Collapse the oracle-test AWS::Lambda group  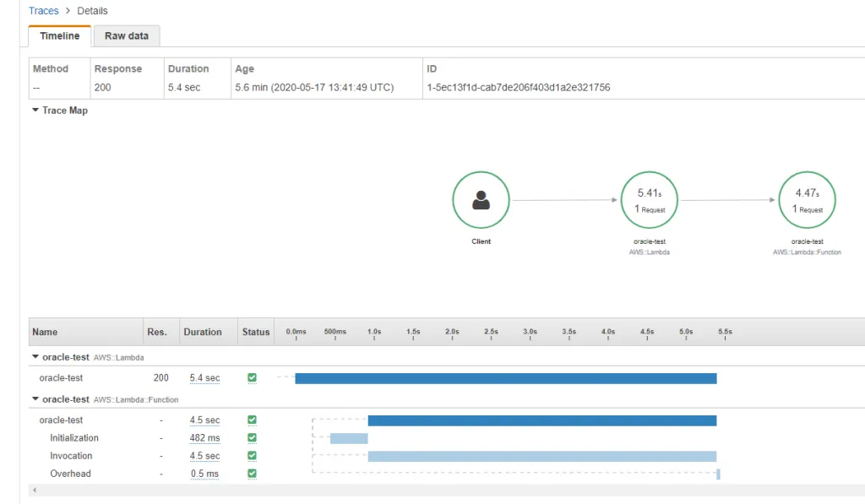click(35, 357)
